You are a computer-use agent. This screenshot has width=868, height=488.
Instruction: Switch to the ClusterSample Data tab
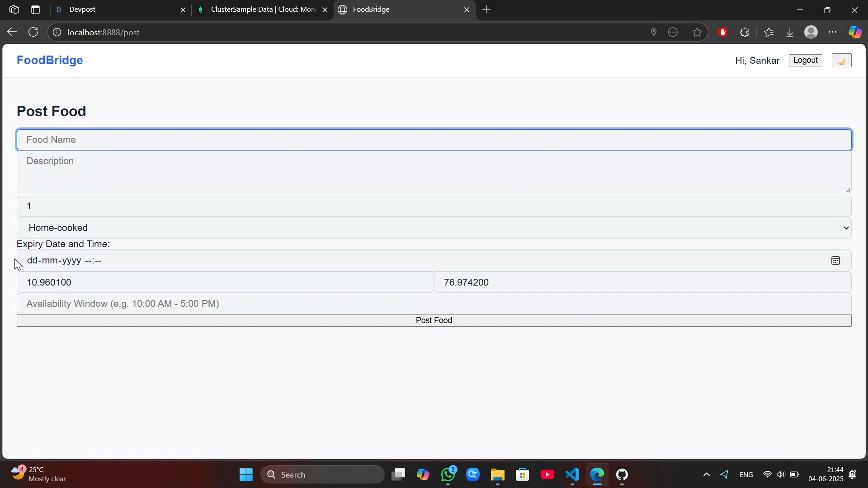coord(262,9)
